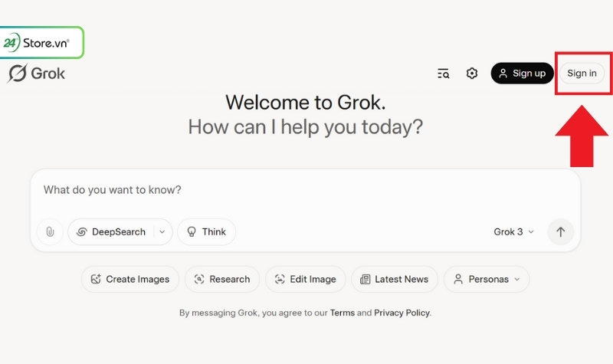Image resolution: width=613 pixels, height=364 pixels.
Task: Open the chat history search icon
Action: [x=444, y=74]
